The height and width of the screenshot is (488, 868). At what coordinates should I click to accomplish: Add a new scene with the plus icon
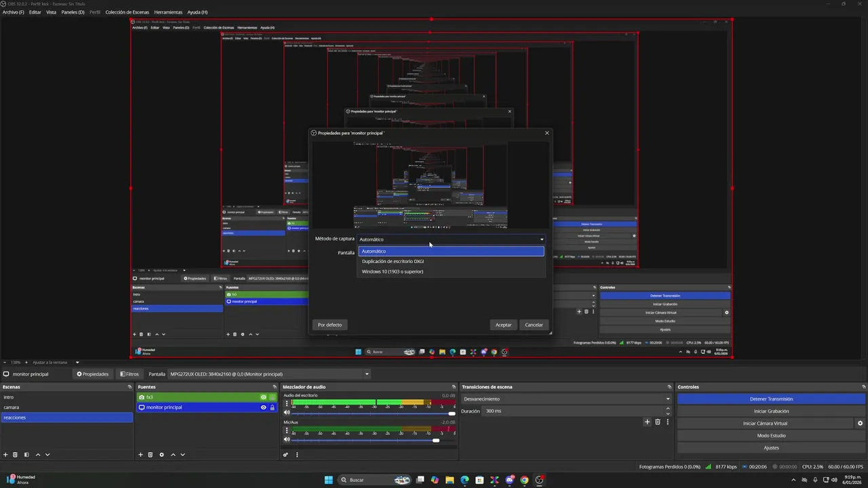coord(5,455)
